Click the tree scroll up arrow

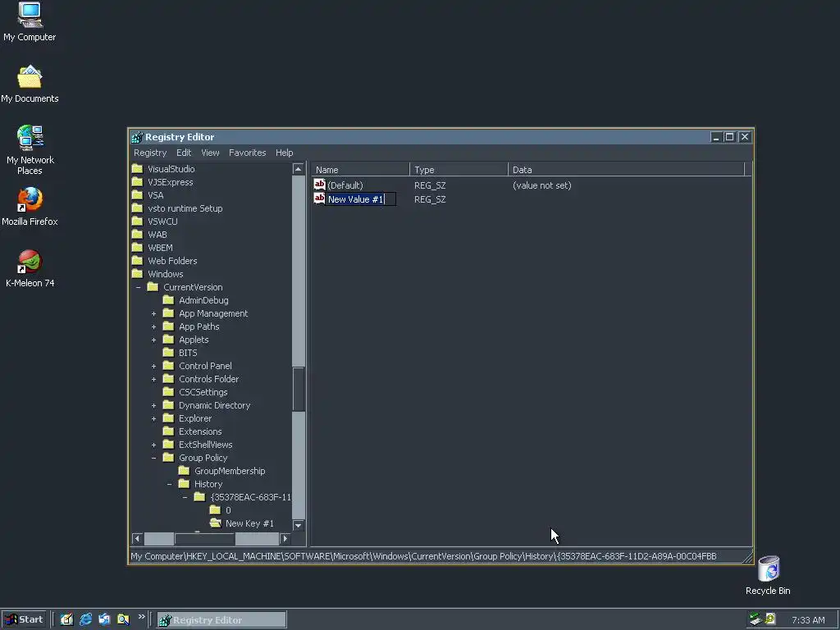point(299,169)
